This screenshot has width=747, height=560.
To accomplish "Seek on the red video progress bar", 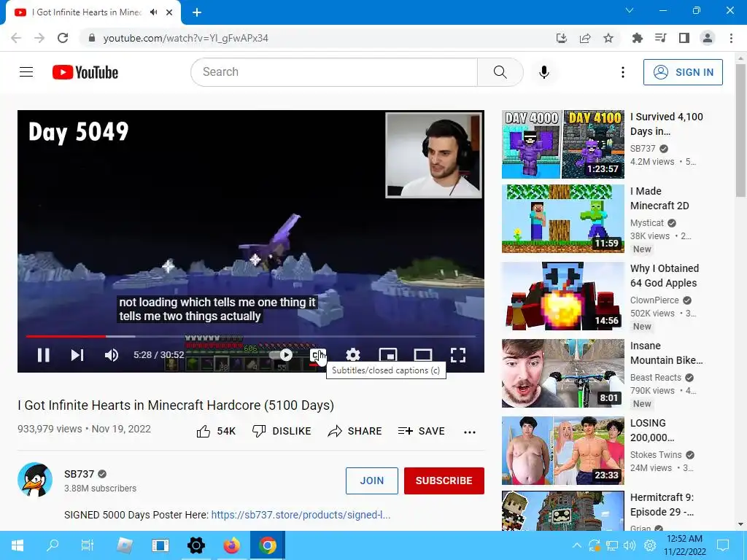I will 251,336.
